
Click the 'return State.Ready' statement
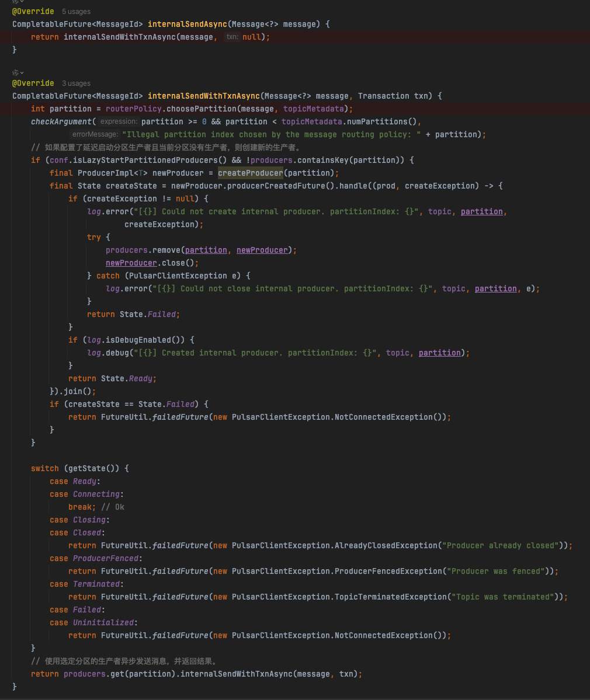coord(112,378)
